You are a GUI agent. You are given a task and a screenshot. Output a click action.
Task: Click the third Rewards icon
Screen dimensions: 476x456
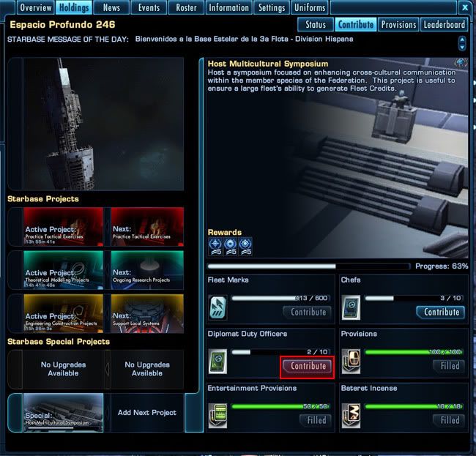[x=245, y=247]
